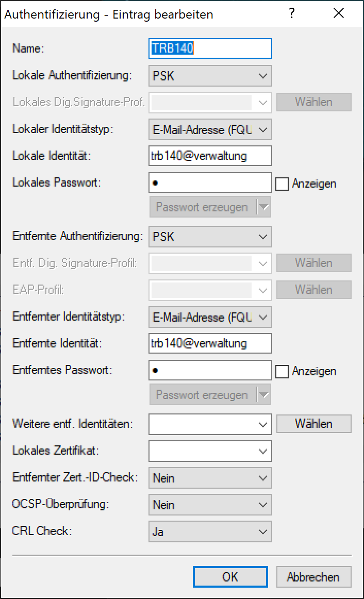This screenshot has width=364, height=599.
Task: Open the Weitere entf. Identitäten dropdown
Action: click(210, 424)
